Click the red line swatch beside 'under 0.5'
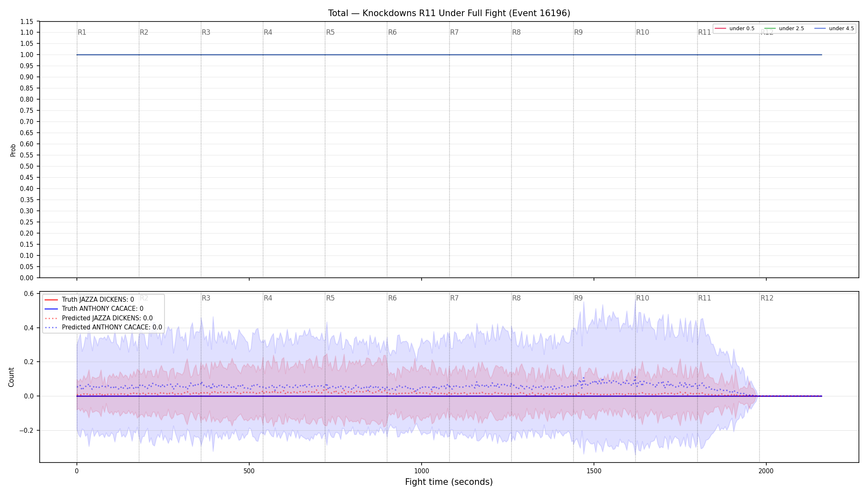Screen dimensions: 868x496 [x=720, y=29]
